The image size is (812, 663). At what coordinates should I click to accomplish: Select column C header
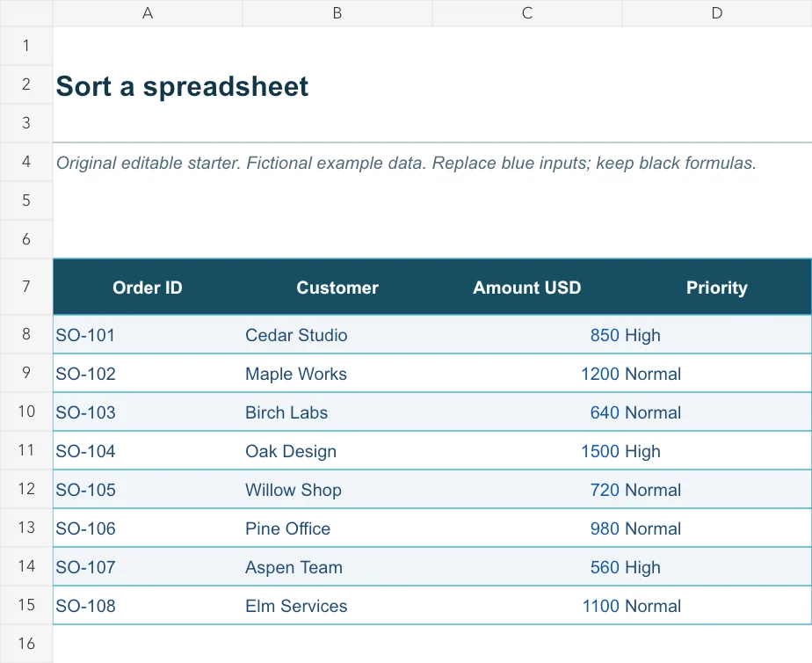point(527,13)
